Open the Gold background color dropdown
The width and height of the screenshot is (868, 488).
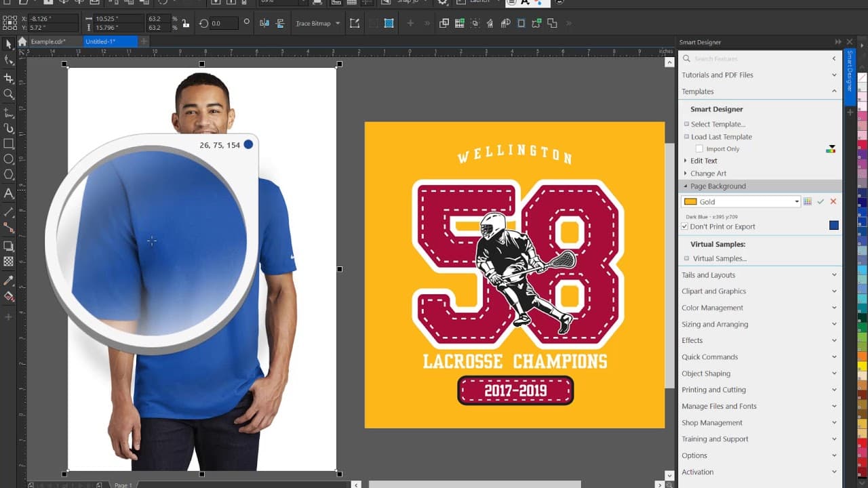797,201
